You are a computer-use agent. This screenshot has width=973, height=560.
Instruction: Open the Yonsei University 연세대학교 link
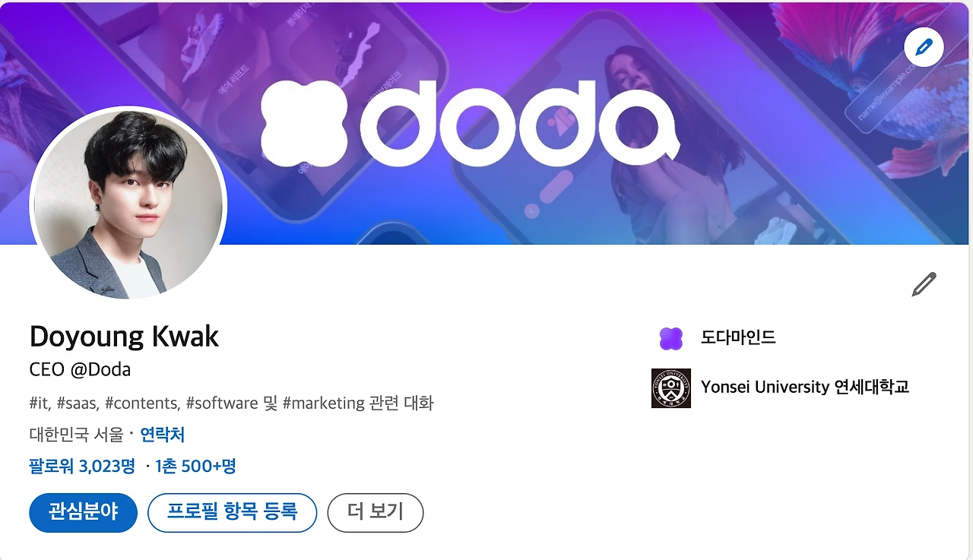pyautogui.click(x=805, y=388)
